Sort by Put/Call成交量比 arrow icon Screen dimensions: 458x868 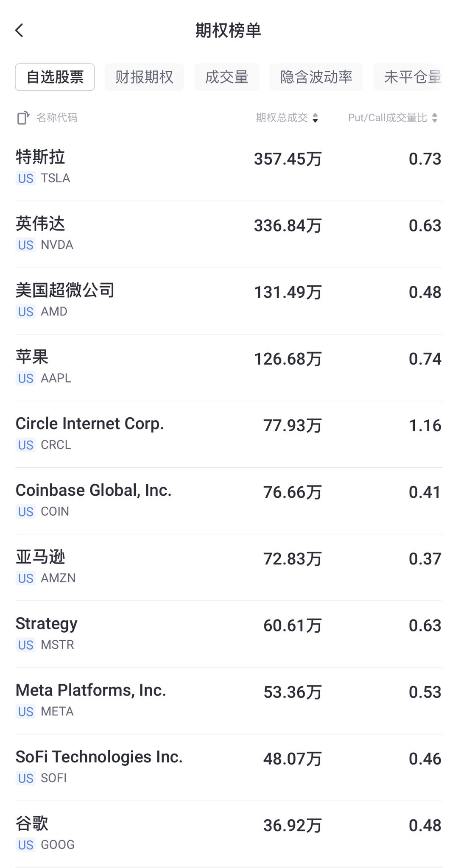(x=435, y=118)
